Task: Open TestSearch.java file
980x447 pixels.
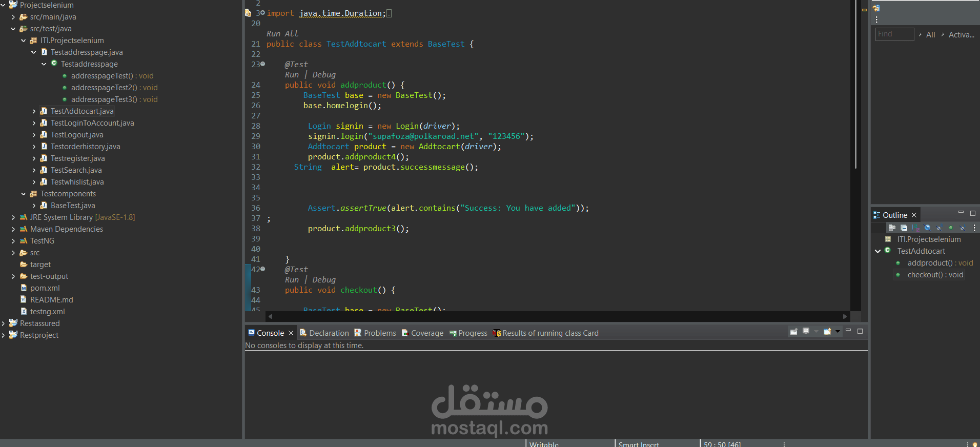Action: [x=76, y=170]
